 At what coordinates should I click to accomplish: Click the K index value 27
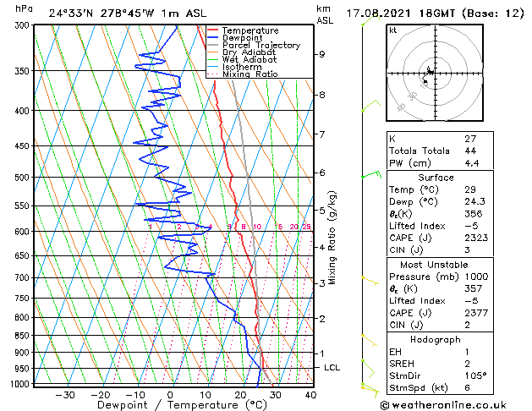(x=470, y=139)
